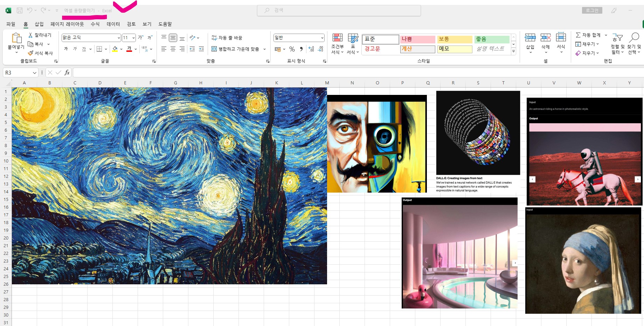The image size is (644, 326).
Task: Open AutoSum (자동 합계) dropdown arrow
Action: 606,35
